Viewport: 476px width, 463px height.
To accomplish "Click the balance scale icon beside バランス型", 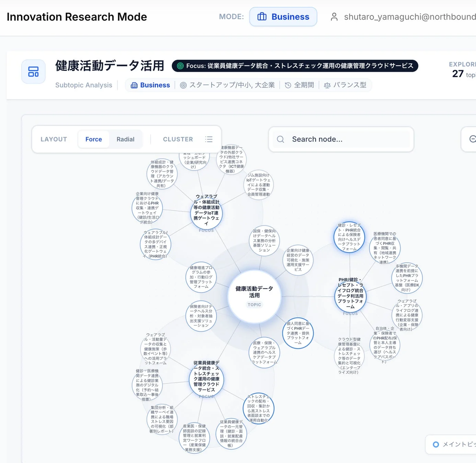I will coord(327,85).
